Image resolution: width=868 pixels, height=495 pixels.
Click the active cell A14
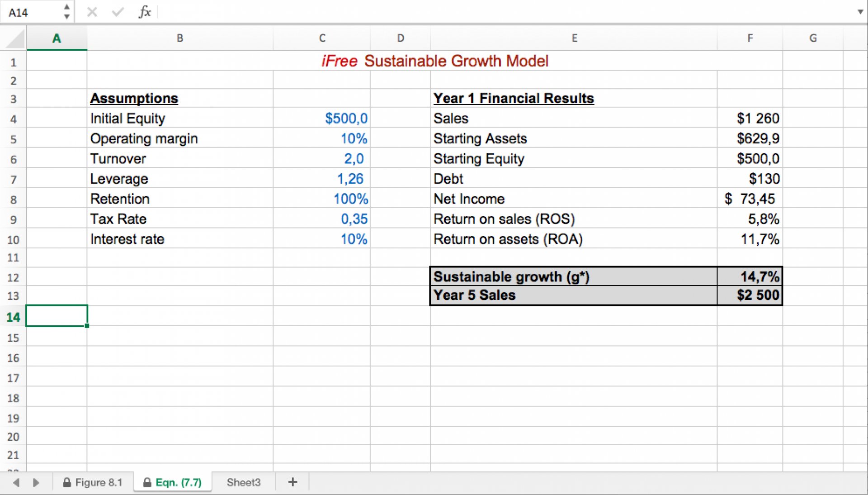57,315
